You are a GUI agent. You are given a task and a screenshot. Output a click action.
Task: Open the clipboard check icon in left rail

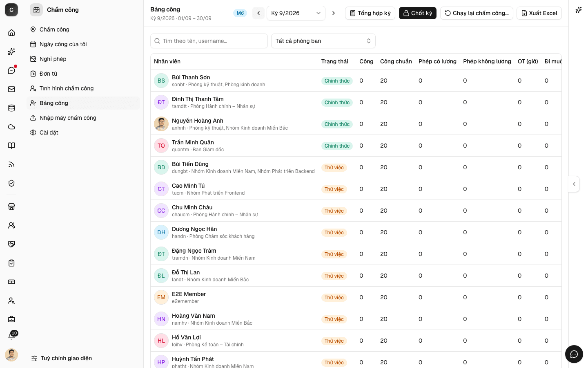pyautogui.click(x=11, y=263)
